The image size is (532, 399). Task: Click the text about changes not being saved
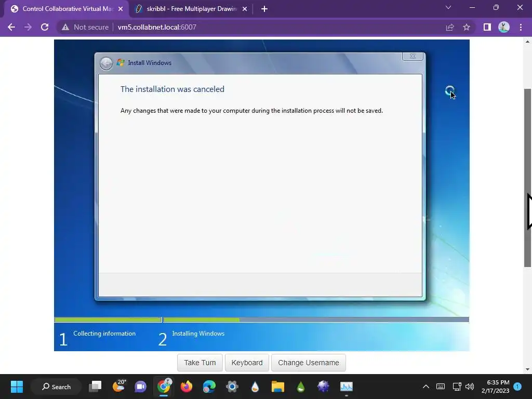click(x=251, y=111)
